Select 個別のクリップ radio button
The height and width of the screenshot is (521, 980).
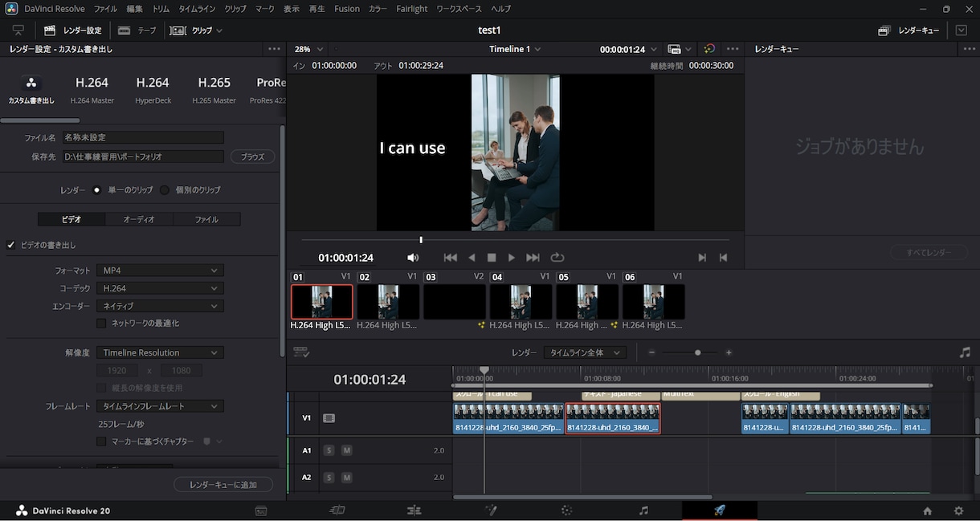coord(165,190)
